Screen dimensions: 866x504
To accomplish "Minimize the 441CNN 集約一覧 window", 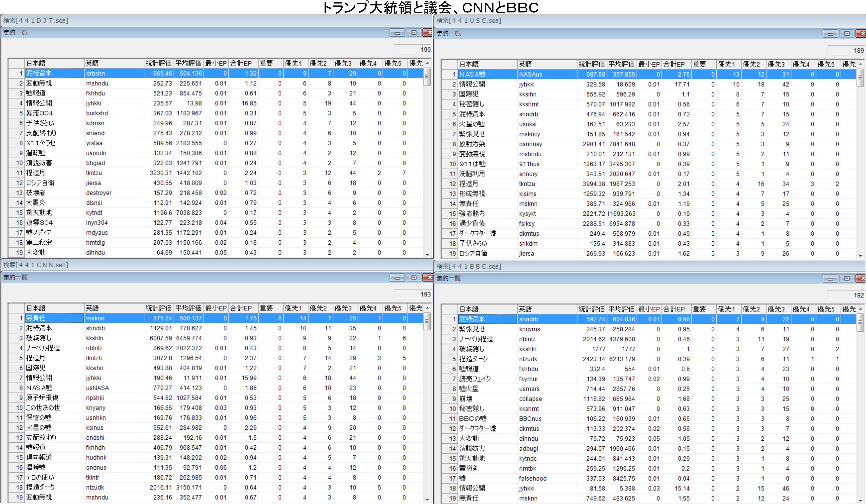I will (397, 277).
